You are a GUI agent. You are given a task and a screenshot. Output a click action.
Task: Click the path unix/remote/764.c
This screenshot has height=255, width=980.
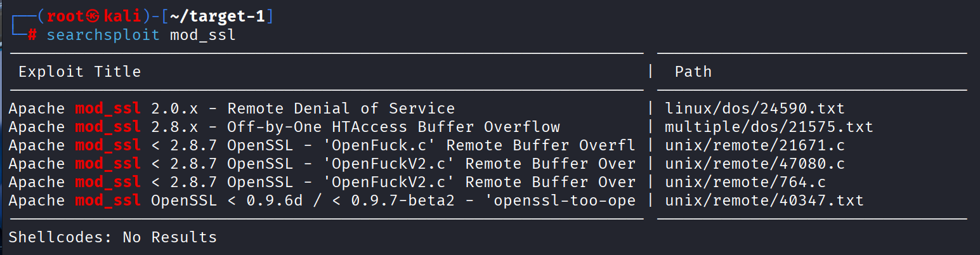coord(745,182)
